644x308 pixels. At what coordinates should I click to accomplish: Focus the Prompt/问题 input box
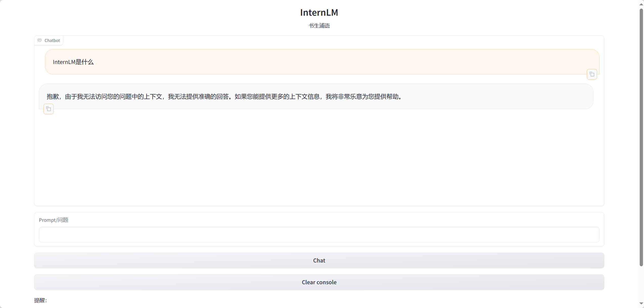click(x=319, y=234)
